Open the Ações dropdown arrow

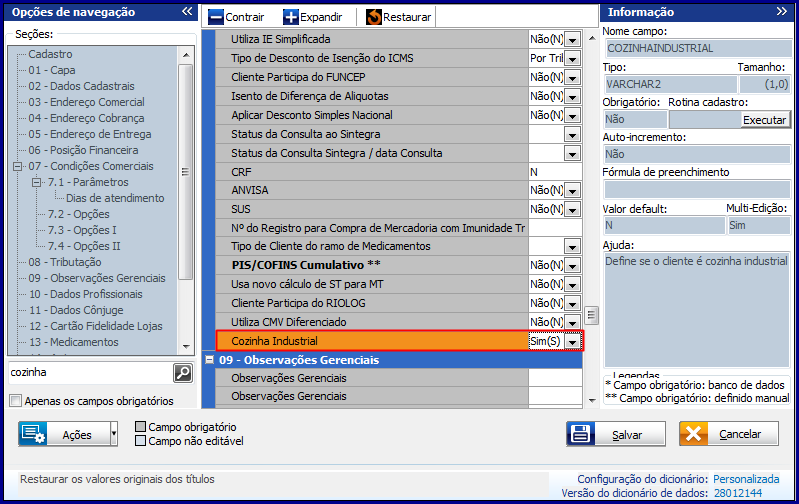point(114,434)
